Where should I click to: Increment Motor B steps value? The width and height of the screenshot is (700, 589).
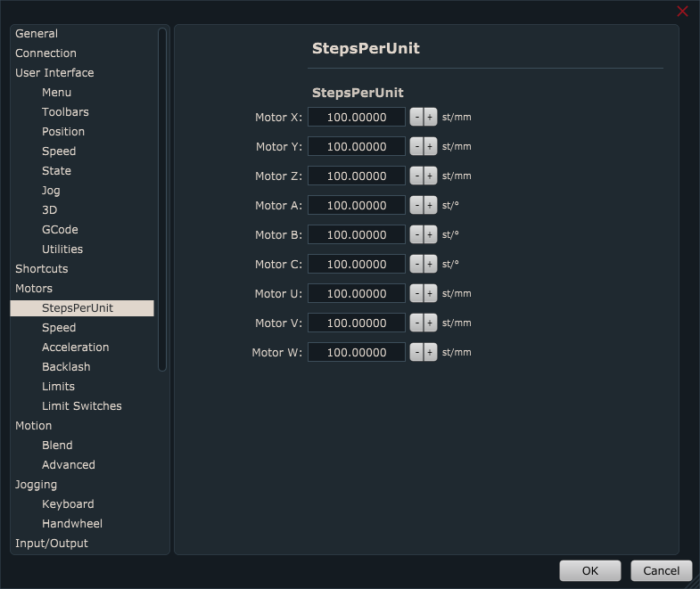click(430, 234)
